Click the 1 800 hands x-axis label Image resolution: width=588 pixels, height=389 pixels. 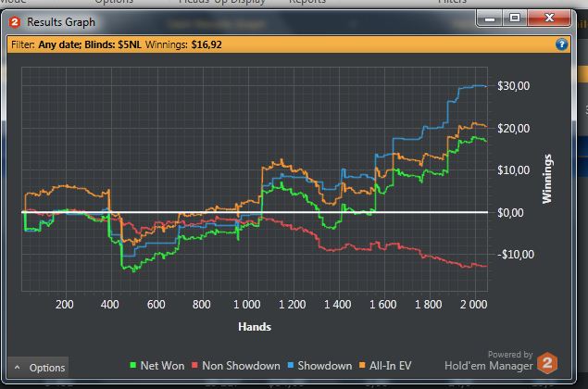click(x=428, y=304)
